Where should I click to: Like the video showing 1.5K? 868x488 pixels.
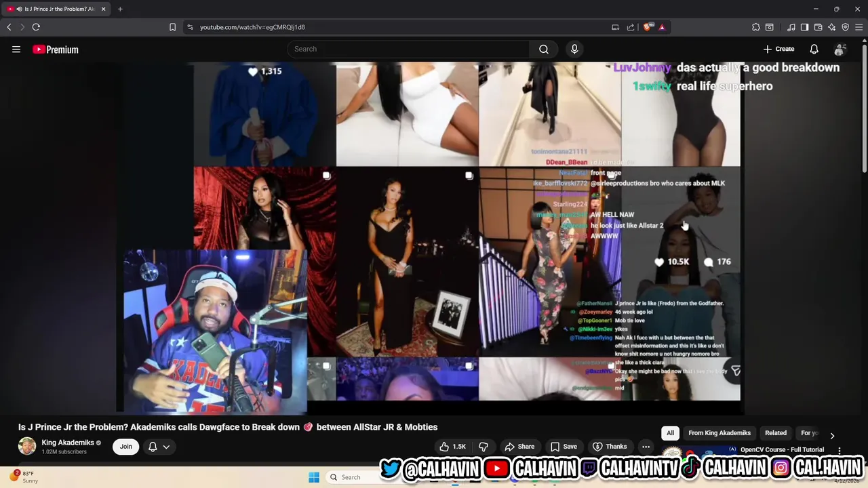coord(453,447)
